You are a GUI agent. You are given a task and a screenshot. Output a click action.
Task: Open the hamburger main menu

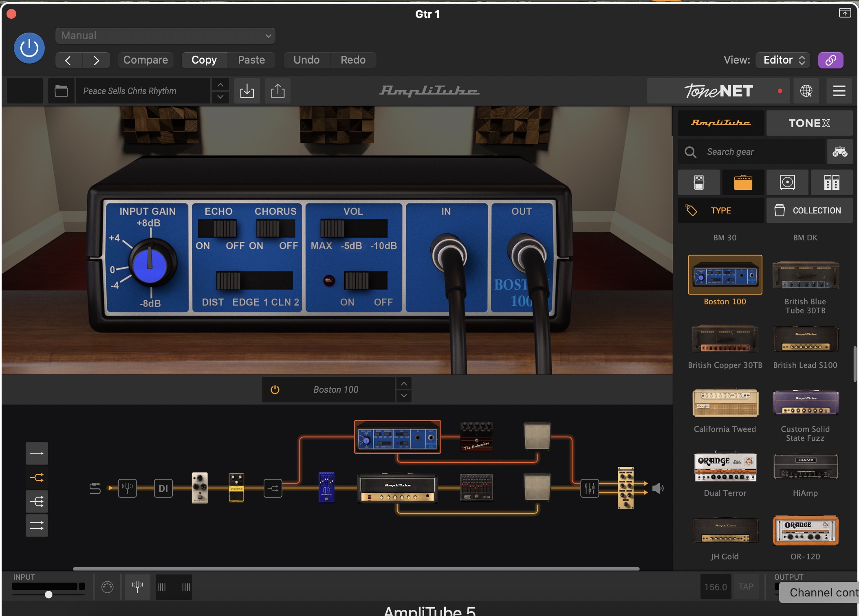pos(839,91)
